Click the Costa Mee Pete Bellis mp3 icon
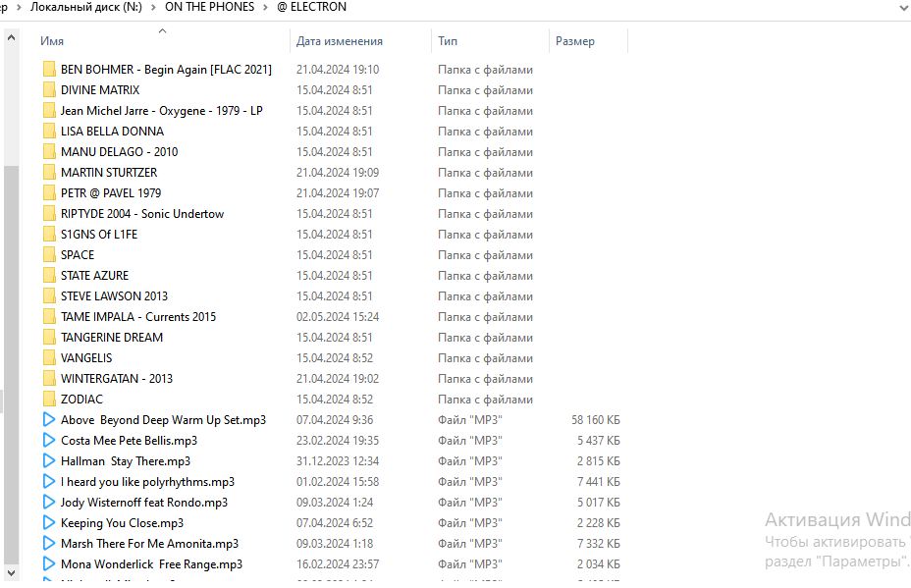The image size is (911, 588). click(49, 441)
